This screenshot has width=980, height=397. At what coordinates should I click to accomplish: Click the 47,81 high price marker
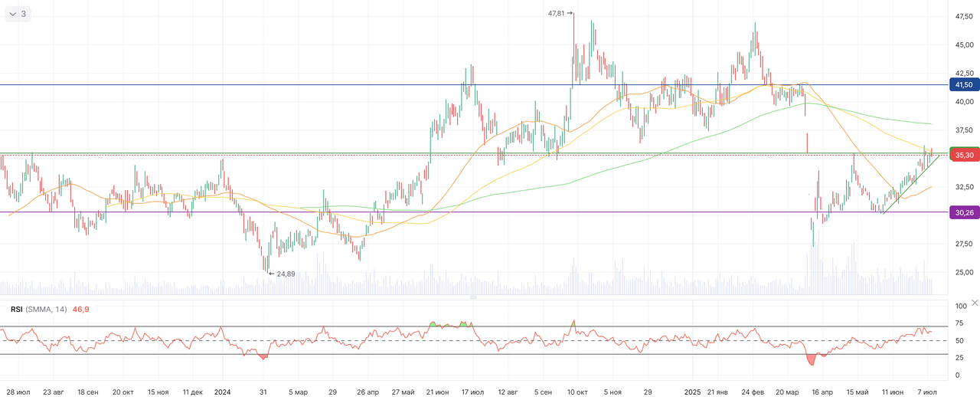560,13
